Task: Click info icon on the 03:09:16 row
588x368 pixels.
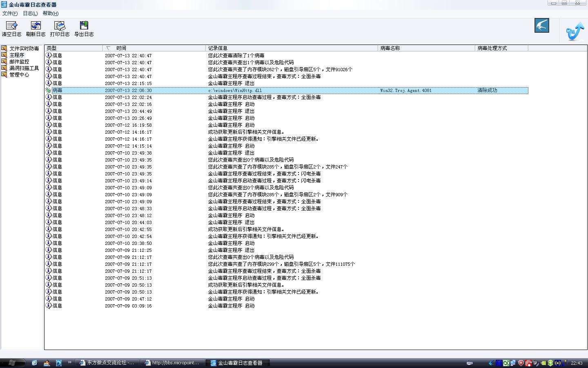Action: (48, 306)
